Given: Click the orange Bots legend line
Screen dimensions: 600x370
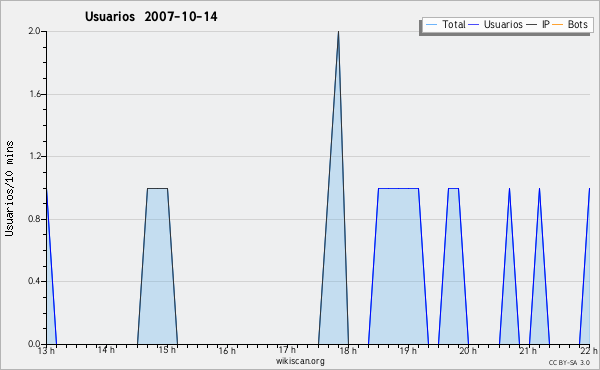Looking at the screenshot, I should click(x=558, y=25).
